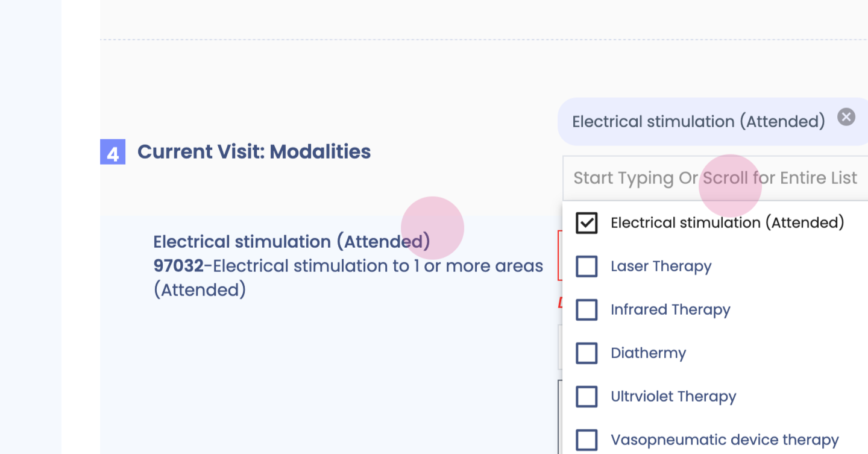Tick the Diathermy checkbox
868x454 pixels.
pyautogui.click(x=587, y=353)
